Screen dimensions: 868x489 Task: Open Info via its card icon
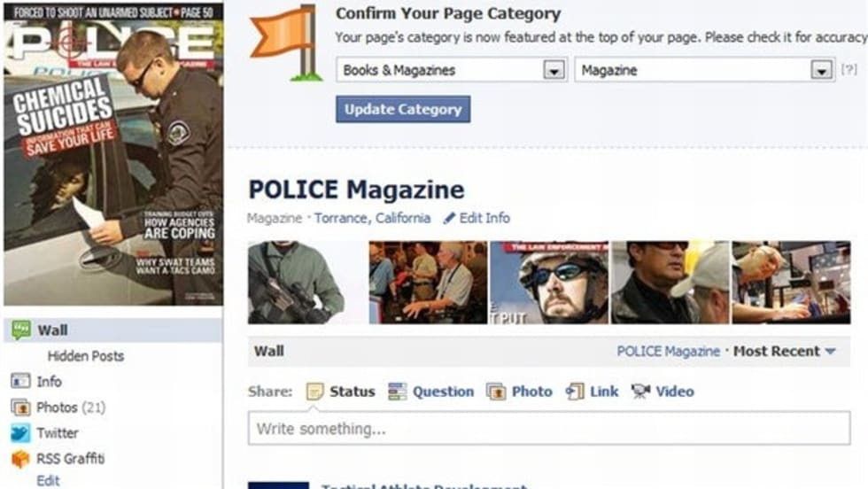point(20,381)
